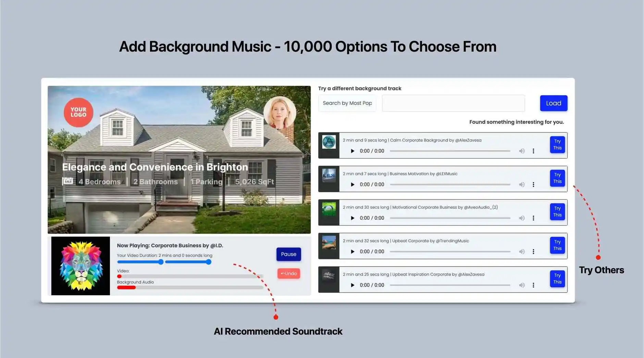Open the Search by Most Popular dropdown
Image resolution: width=644 pixels, height=358 pixels.
[347, 103]
